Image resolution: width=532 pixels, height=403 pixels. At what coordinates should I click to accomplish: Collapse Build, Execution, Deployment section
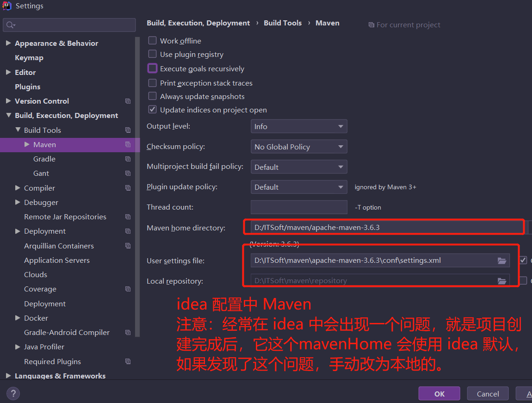[8, 115]
